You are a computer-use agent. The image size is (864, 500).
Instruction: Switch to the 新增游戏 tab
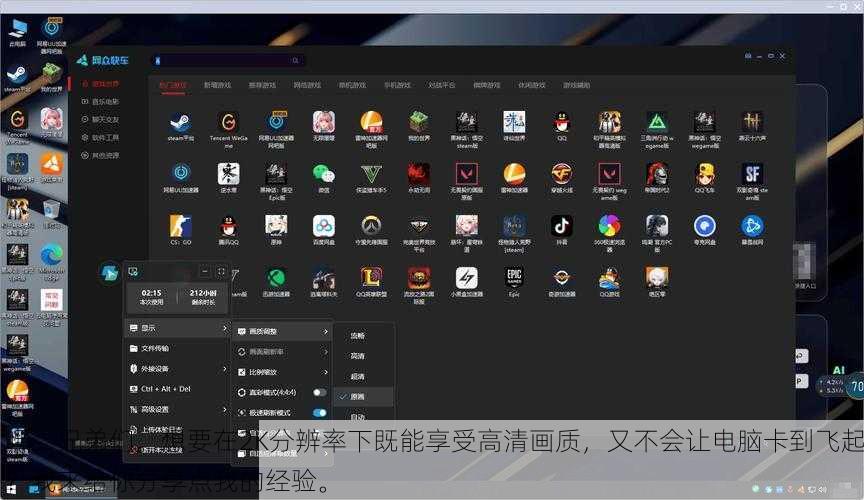coord(218,85)
